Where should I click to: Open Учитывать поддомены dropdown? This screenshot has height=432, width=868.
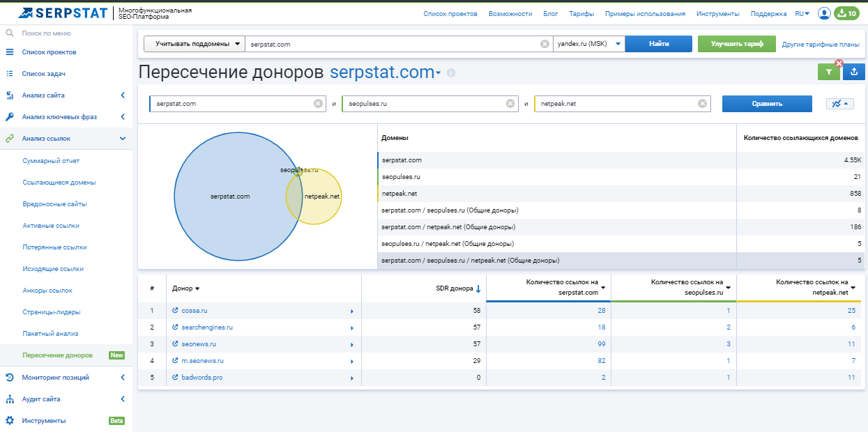tap(195, 44)
